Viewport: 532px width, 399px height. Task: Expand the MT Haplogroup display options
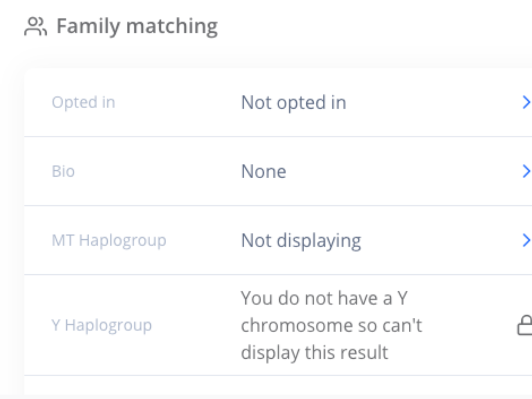(x=527, y=240)
